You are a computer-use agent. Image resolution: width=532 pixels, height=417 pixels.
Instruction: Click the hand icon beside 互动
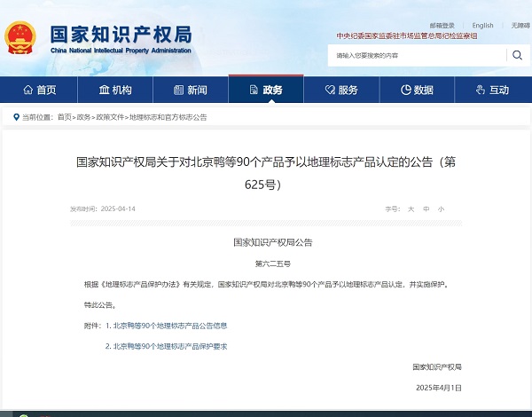480,90
